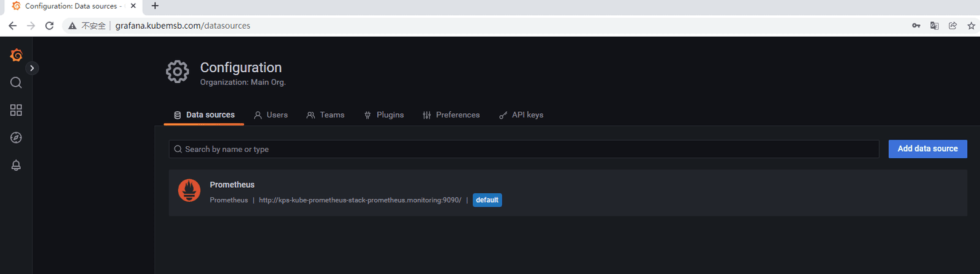Open the Plugins tab
Screen dimensions: 980x274
point(384,115)
